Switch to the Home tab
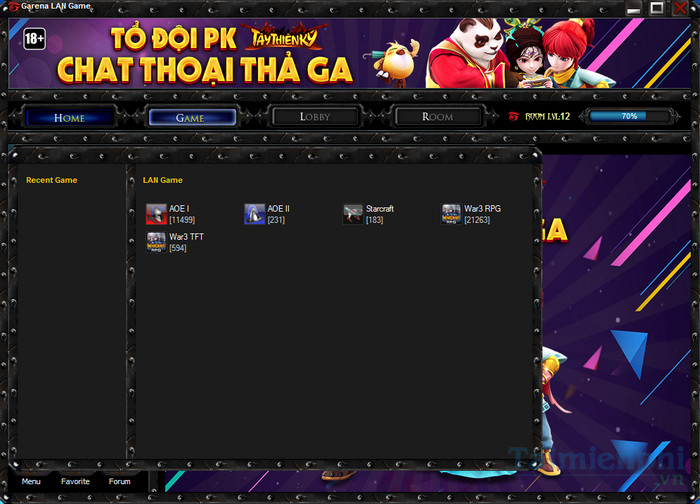The height and width of the screenshot is (504, 700). (x=69, y=118)
